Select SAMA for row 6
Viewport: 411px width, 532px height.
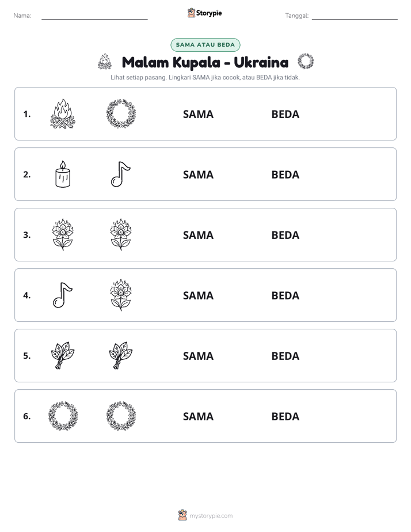click(x=198, y=416)
